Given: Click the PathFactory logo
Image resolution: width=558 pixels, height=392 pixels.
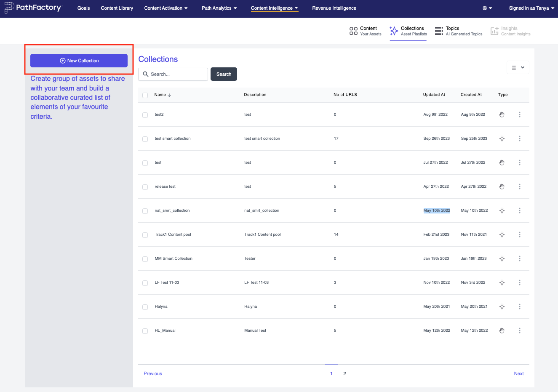Looking at the screenshot, I should (33, 8).
